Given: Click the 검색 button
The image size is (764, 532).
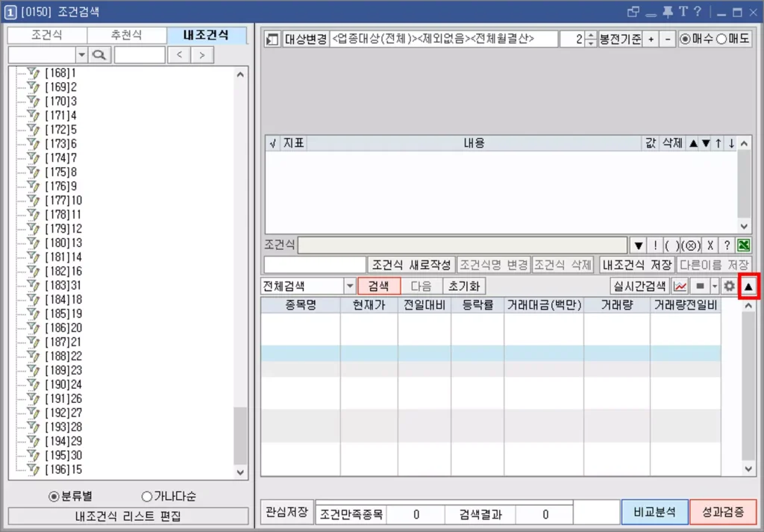Looking at the screenshot, I should coord(379,286).
